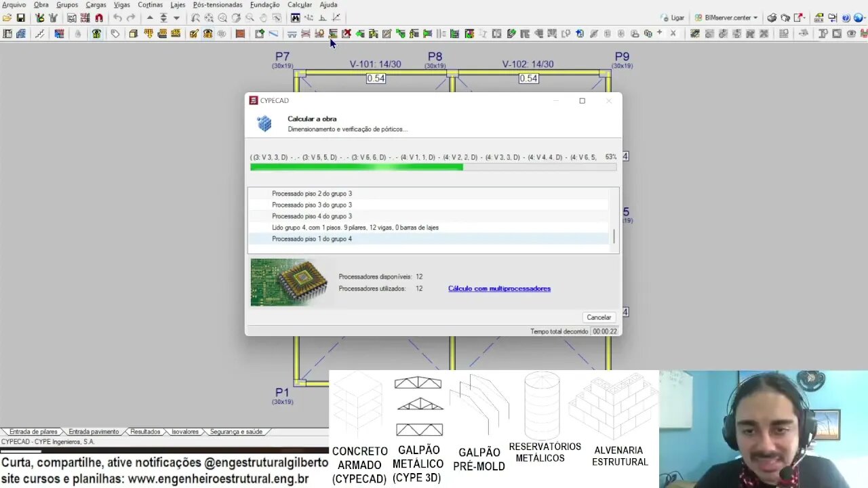This screenshot has width=868, height=488.
Task: Open the Pós-tensionadas menu
Action: coord(218,5)
